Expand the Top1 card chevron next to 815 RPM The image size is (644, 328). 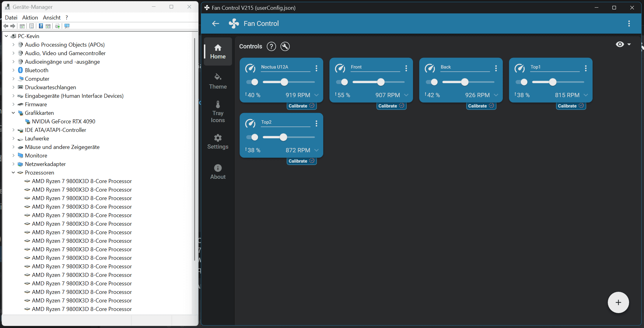[586, 95]
